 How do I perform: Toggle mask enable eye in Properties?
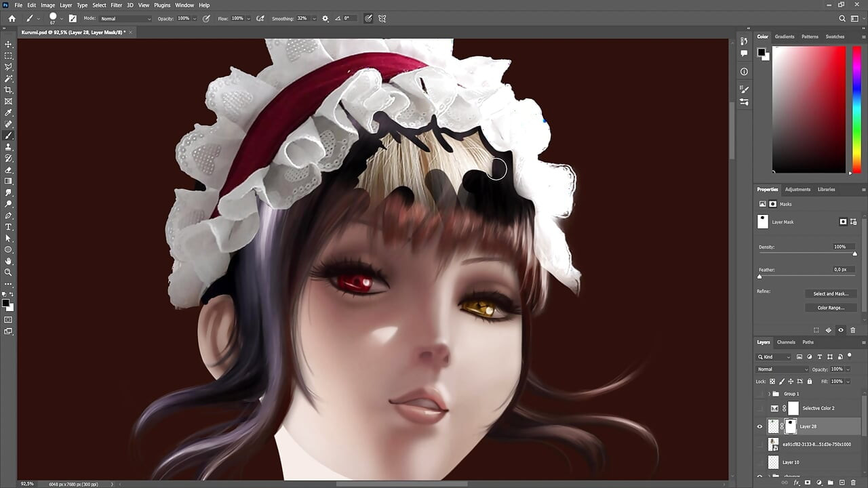[841, 330]
